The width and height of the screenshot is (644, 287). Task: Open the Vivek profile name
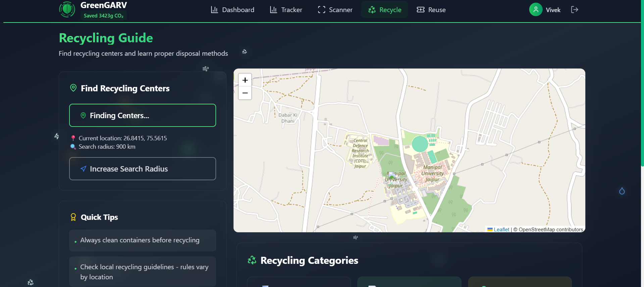point(553,10)
